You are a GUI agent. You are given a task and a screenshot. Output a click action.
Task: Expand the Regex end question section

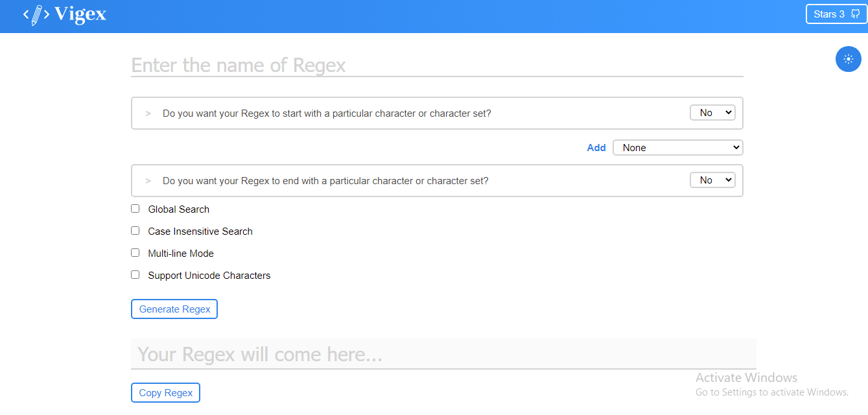point(324,180)
